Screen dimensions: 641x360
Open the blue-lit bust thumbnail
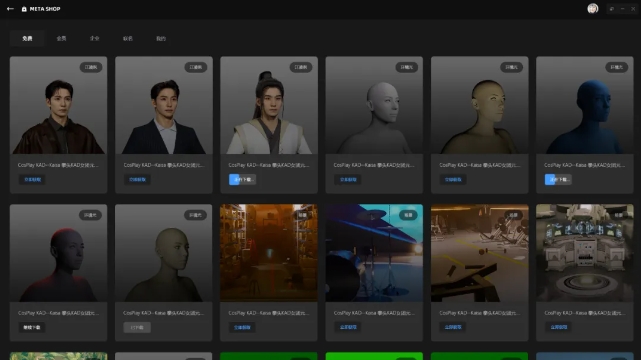585,105
